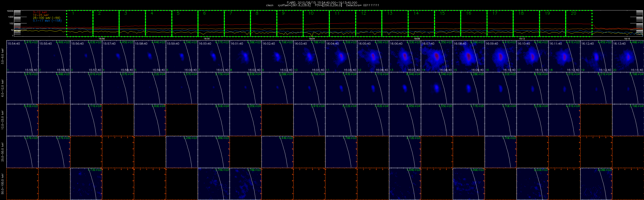Click the 2.02E+03 peak value in the 50.0-100.0 keV row
644x200 pixels.
click(x=541, y=170)
